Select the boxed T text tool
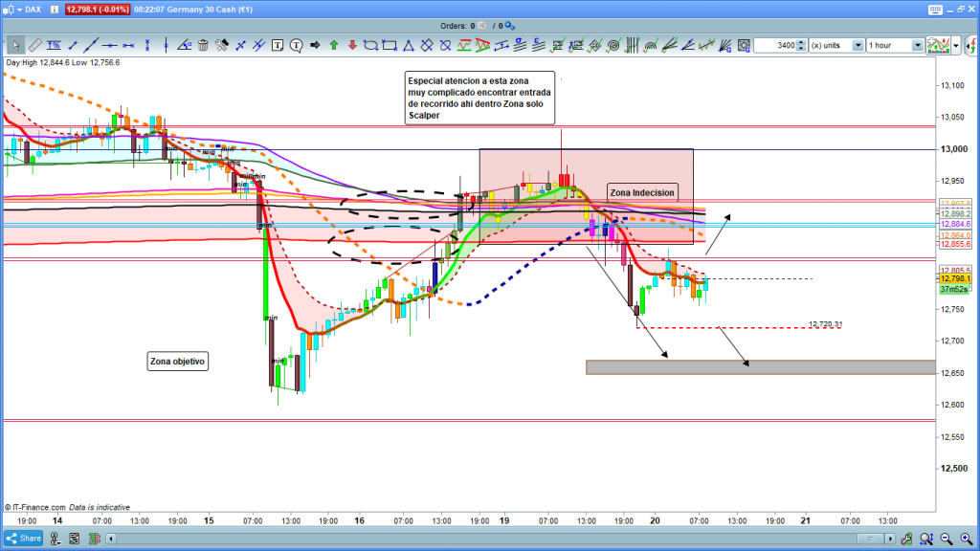980x551 pixels. [278, 45]
